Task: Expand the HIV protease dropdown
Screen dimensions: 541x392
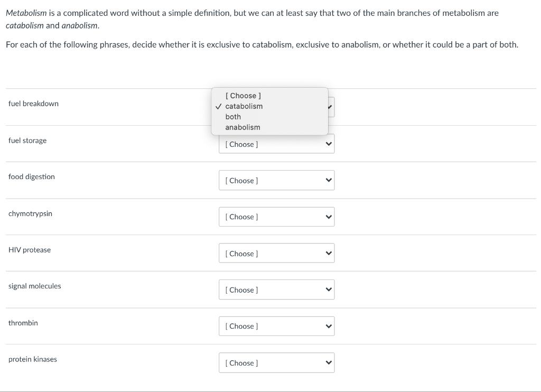Action: (x=276, y=254)
